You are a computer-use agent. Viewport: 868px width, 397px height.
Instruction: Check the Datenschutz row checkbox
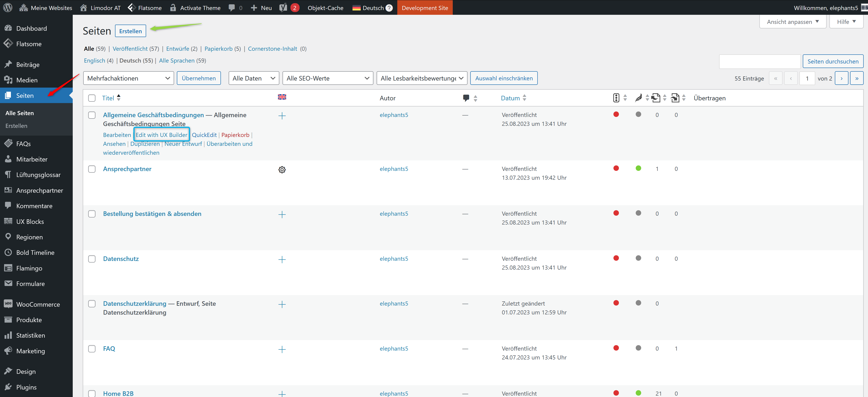pyautogui.click(x=92, y=259)
